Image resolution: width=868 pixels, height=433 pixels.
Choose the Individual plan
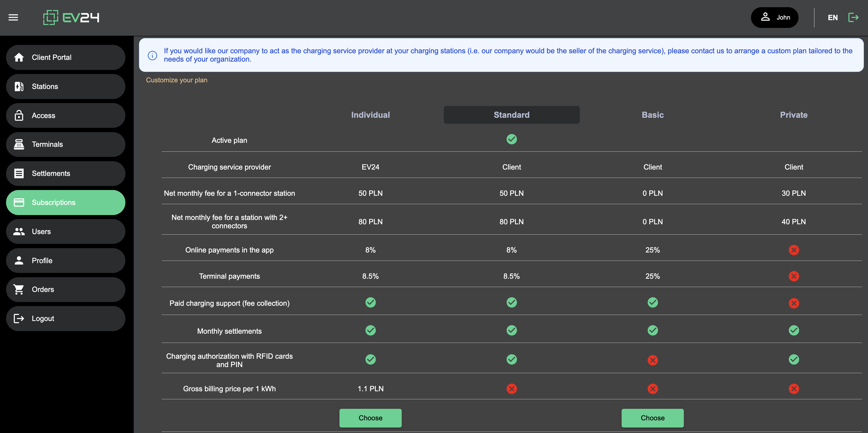370,418
